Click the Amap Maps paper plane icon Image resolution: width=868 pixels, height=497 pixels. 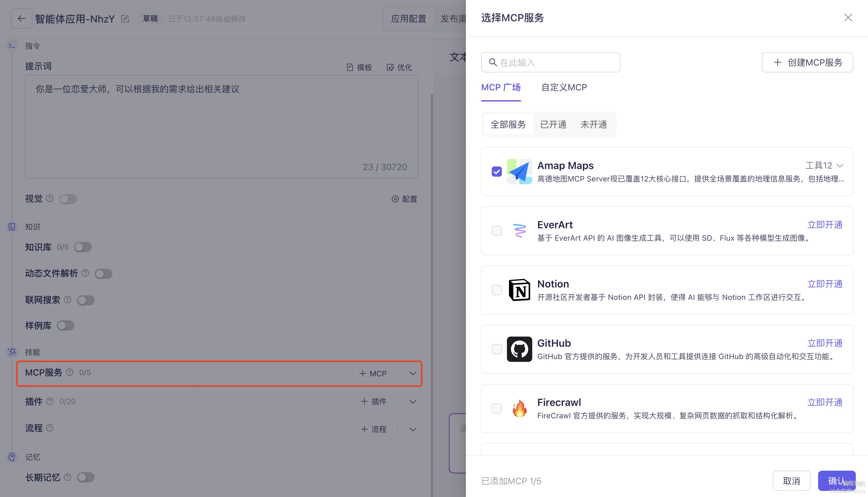(x=519, y=171)
